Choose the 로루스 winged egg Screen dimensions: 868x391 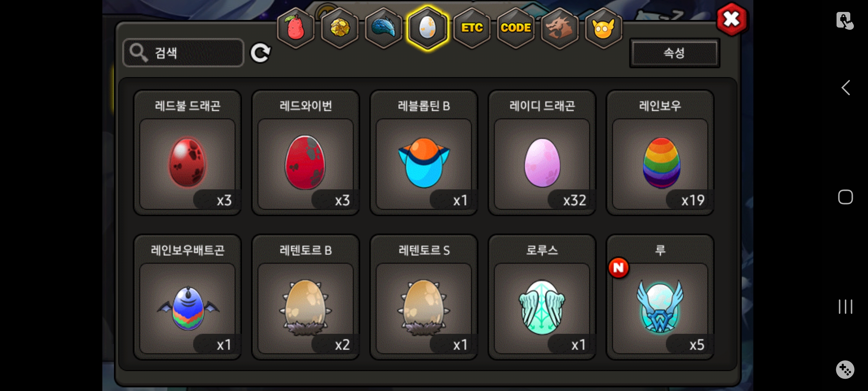(542, 297)
